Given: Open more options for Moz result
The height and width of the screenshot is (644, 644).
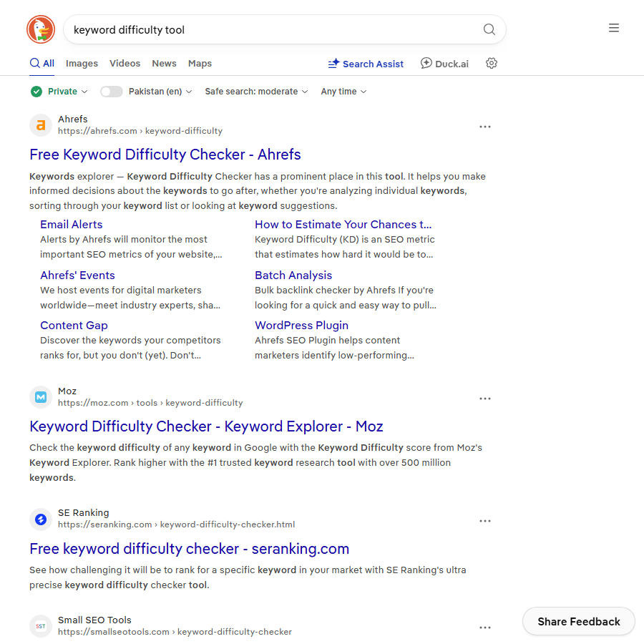Looking at the screenshot, I should (485, 399).
